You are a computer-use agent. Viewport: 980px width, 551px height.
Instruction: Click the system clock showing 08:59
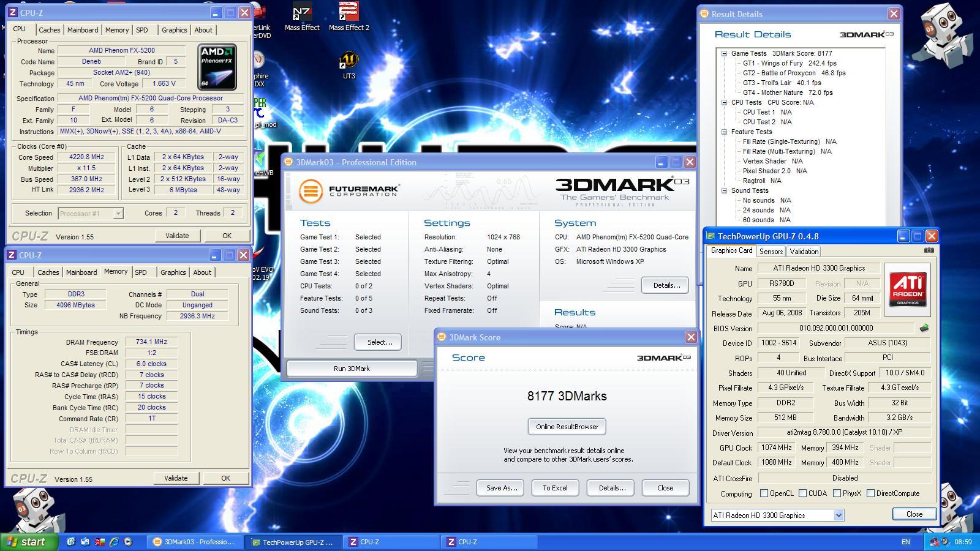click(x=963, y=542)
